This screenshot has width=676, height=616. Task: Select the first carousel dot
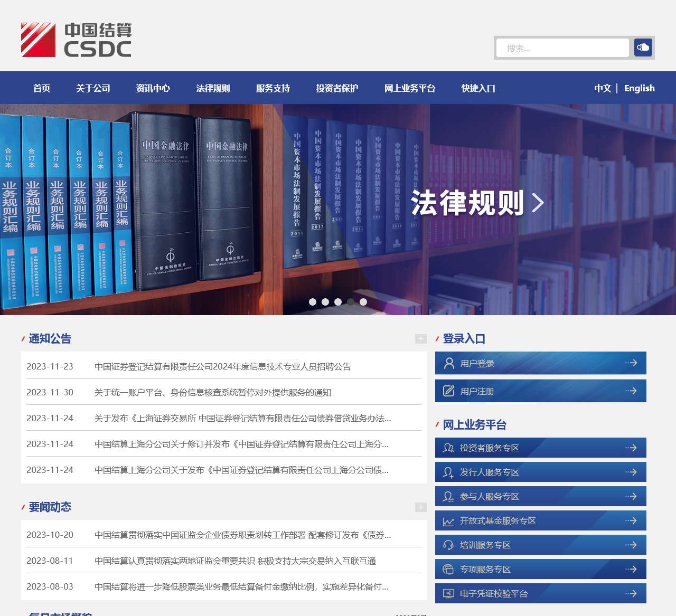click(313, 302)
